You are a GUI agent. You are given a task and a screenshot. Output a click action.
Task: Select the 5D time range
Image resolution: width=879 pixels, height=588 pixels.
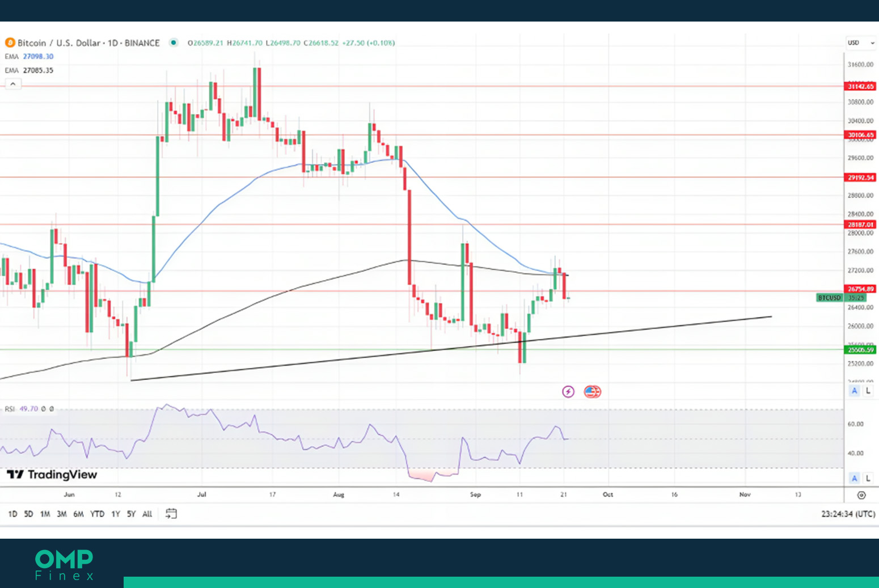[28, 514]
